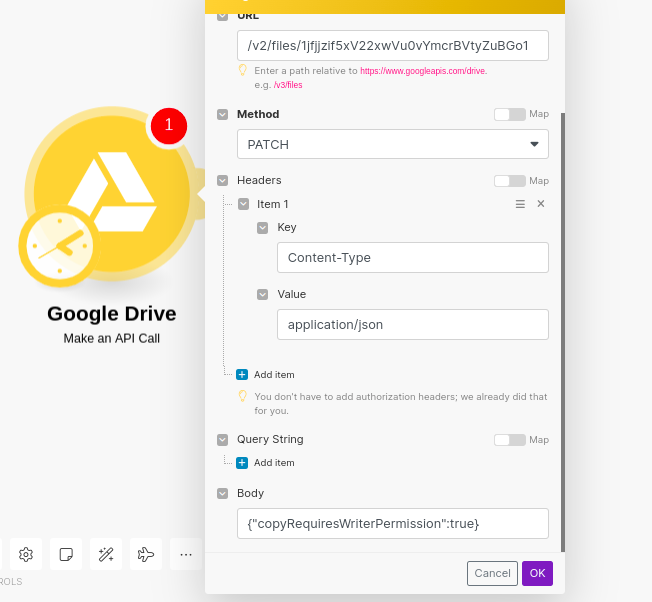Collapse the Item 1 chevron
Screen dimensions: 652x602
point(244,204)
